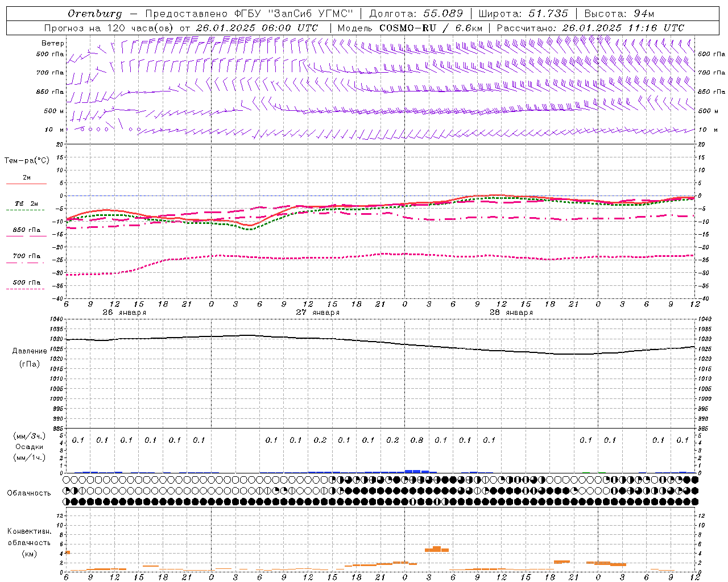This screenshot has width=728, height=582.
Task: Click the longitude value Долгота: 55.089
Action: click(x=416, y=14)
